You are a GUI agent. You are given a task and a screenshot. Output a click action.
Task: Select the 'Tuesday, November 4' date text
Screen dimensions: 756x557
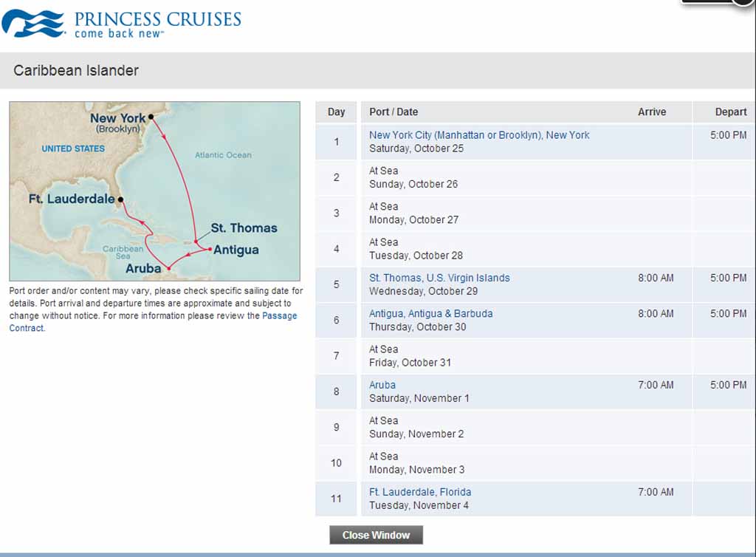[x=419, y=505]
